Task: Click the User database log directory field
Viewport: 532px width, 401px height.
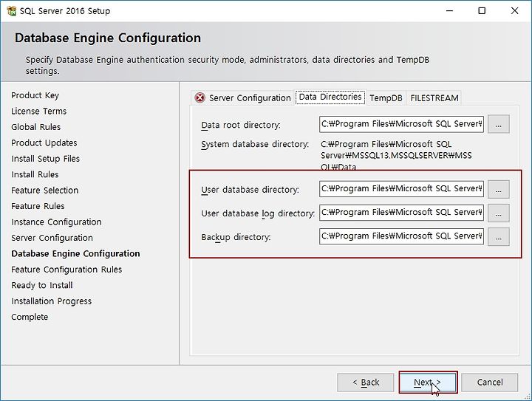Action: point(401,213)
